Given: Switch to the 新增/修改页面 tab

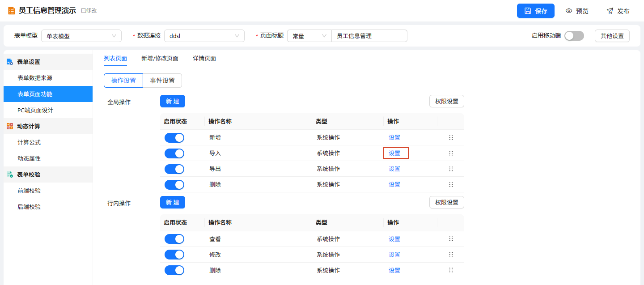Looking at the screenshot, I should click(160, 58).
